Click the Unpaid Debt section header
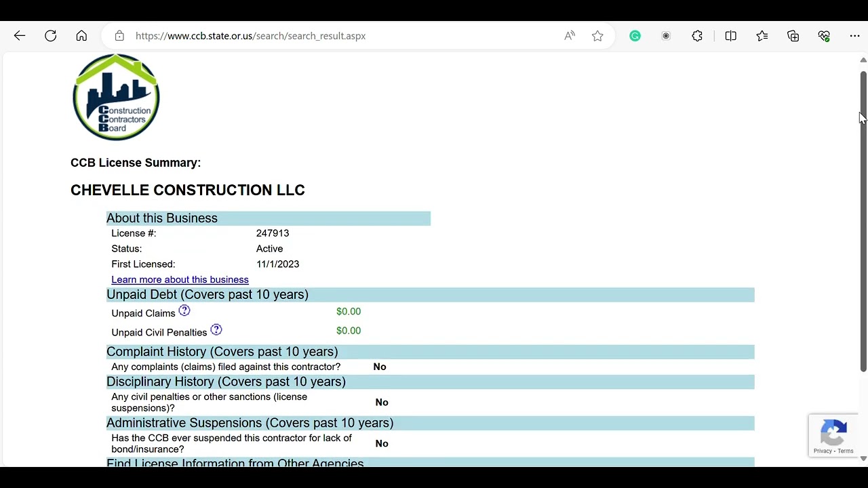This screenshot has height=488, width=868. pos(430,294)
